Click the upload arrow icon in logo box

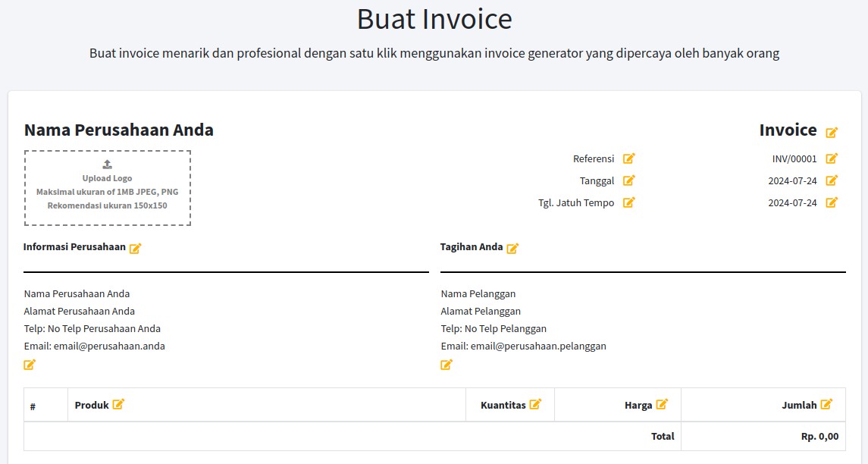point(108,165)
